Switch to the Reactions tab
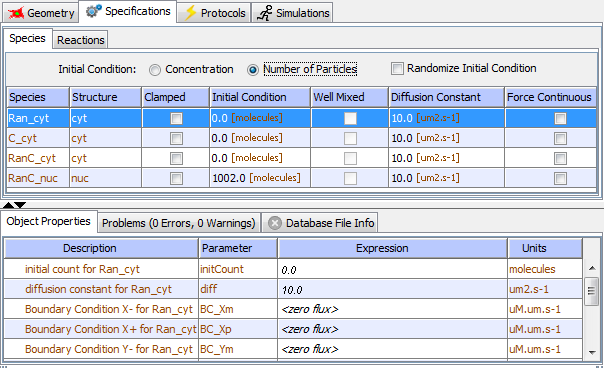This screenshot has width=604, height=368. click(x=81, y=40)
